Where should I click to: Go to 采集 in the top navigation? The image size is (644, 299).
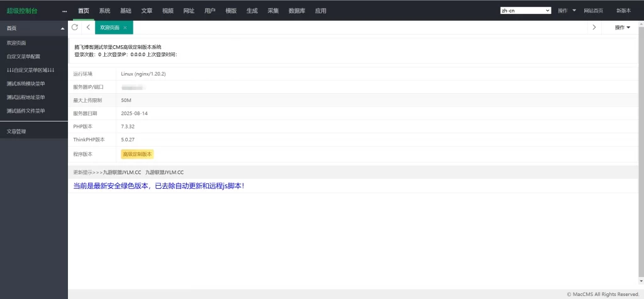click(x=273, y=11)
